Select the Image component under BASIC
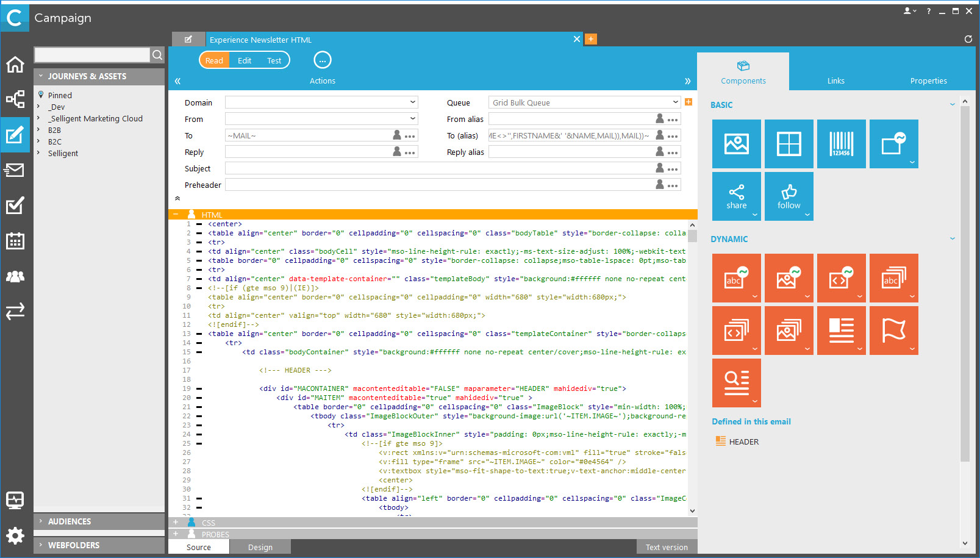980x558 pixels. pos(736,144)
